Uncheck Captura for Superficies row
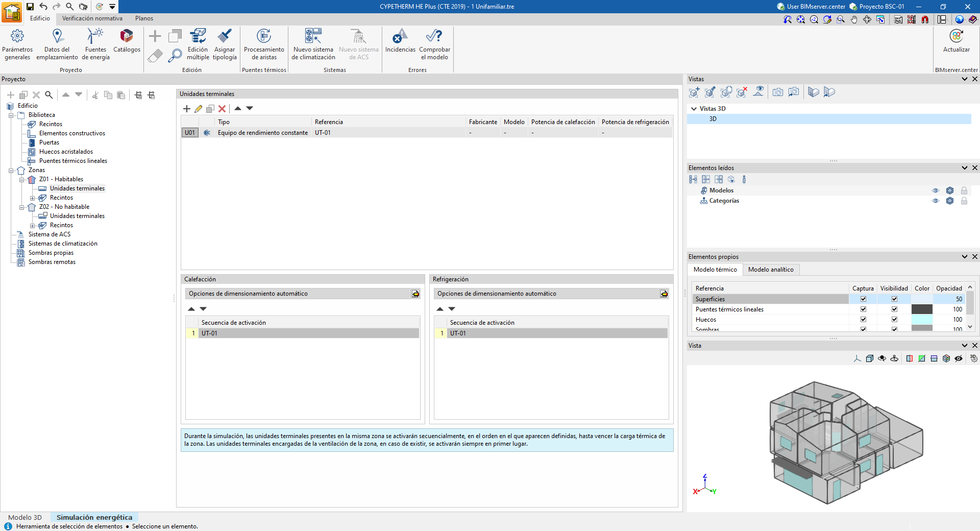Image resolution: width=980 pixels, height=531 pixels. pyautogui.click(x=863, y=299)
